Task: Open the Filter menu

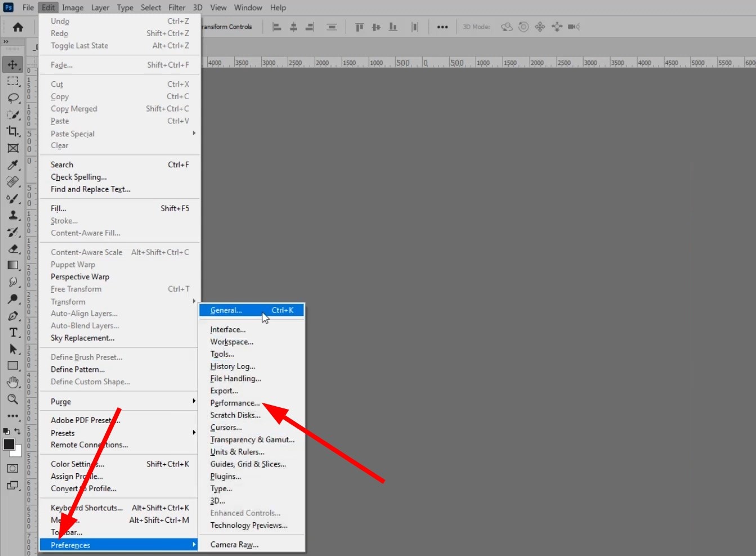Action: click(177, 7)
